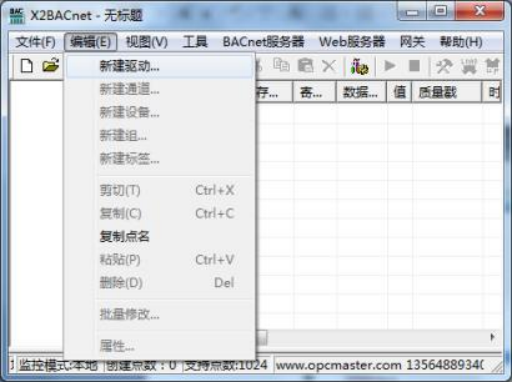Open the 网关 menu
This screenshot has height=382, width=513.
point(412,42)
